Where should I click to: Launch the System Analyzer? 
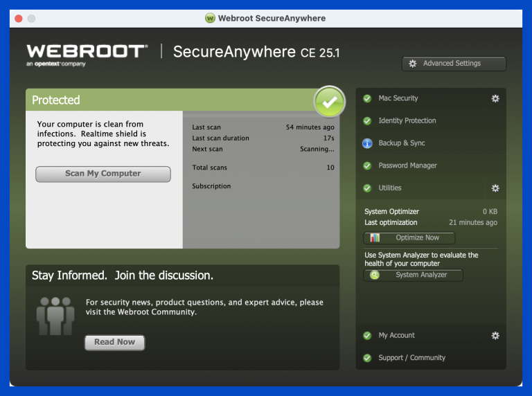413,275
